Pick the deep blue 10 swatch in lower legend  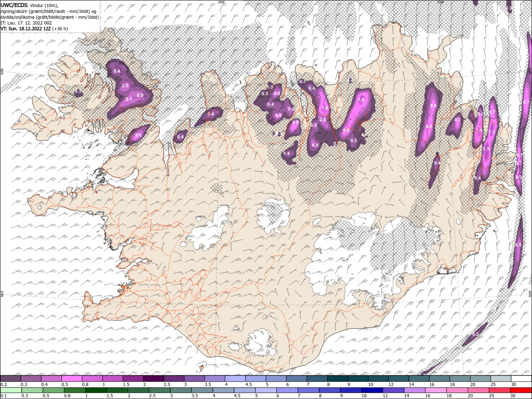pyautogui.click(x=372, y=390)
